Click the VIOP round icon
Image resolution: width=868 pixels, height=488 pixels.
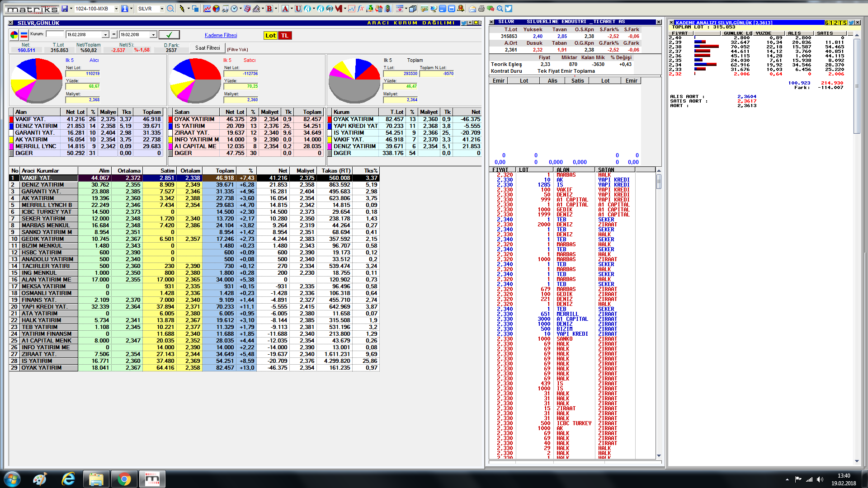(330, 9)
